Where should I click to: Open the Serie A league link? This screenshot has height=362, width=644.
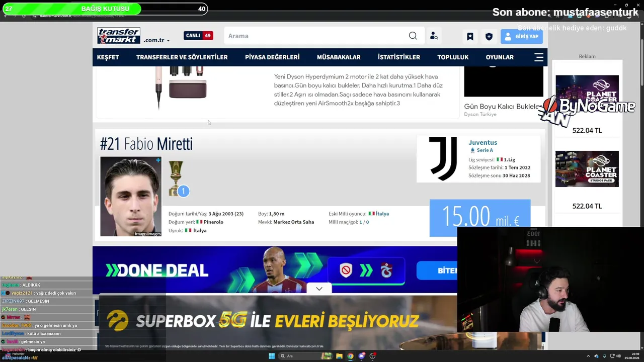point(485,150)
